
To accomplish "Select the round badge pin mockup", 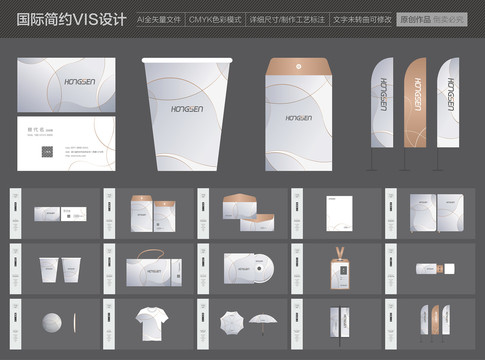I will (52, 323).
